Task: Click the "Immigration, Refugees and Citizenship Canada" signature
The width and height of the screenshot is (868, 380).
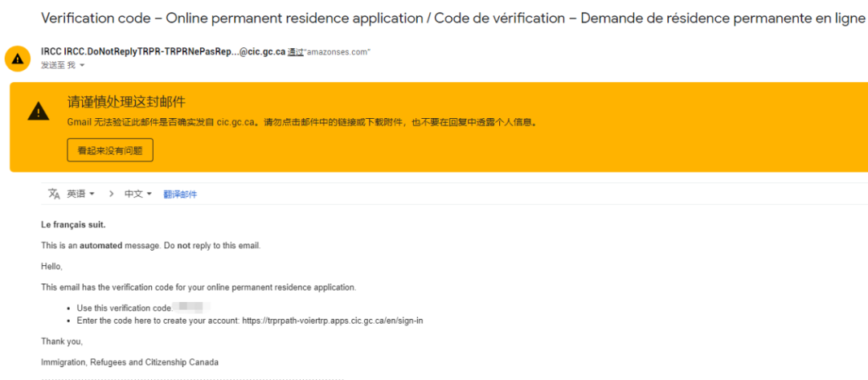Action: pyautogui.click(x=129, y=363)
